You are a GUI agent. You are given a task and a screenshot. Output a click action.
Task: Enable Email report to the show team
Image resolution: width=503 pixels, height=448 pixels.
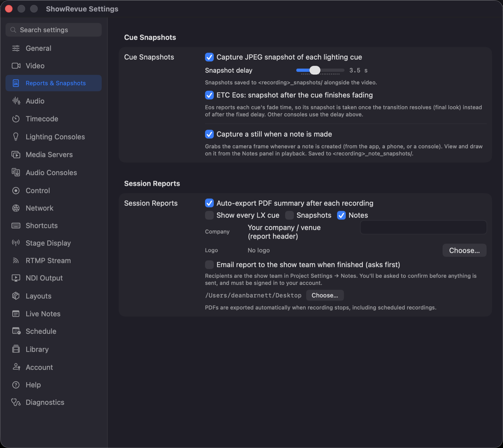pos(209,264)
